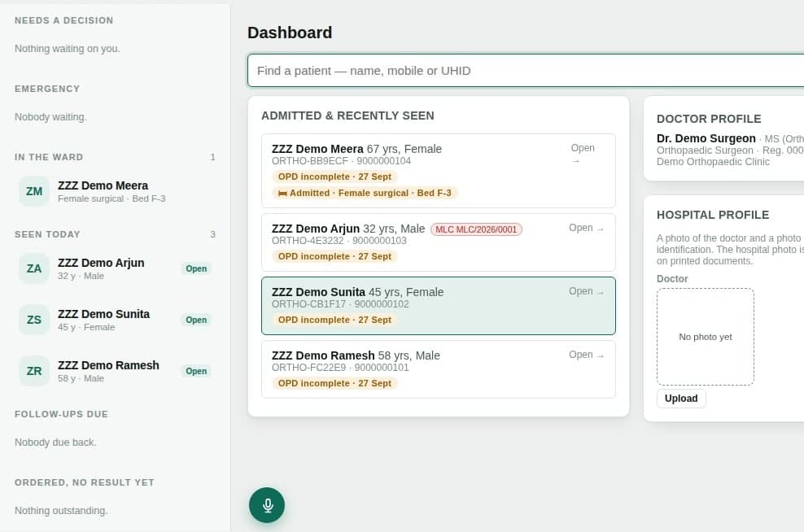Select the 'Nothing outstanding.' message

61,511
